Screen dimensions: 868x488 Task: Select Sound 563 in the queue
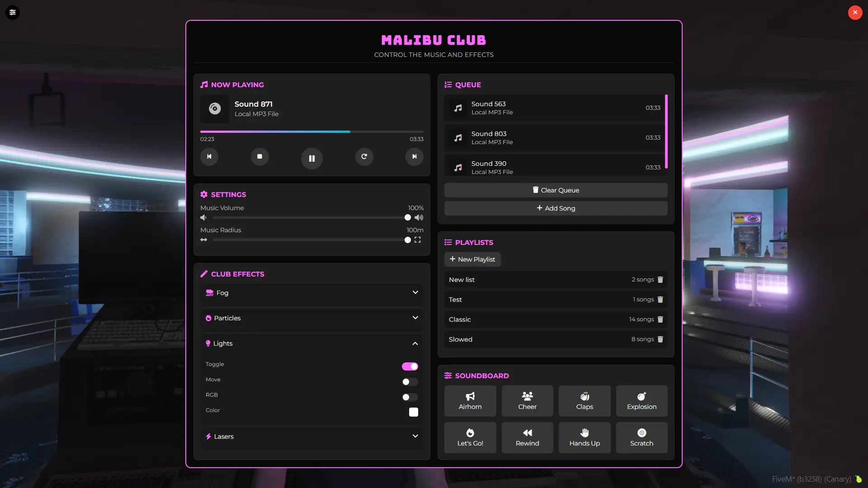click(555, 108)
